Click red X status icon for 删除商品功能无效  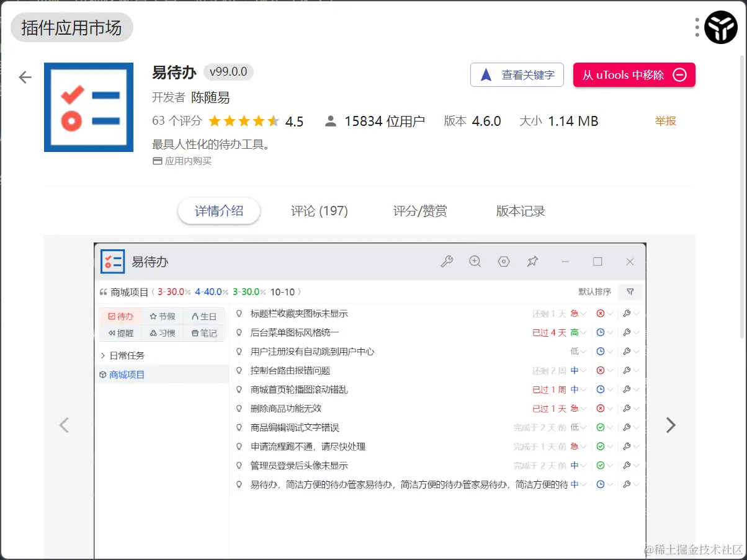(x=601, y=409)
